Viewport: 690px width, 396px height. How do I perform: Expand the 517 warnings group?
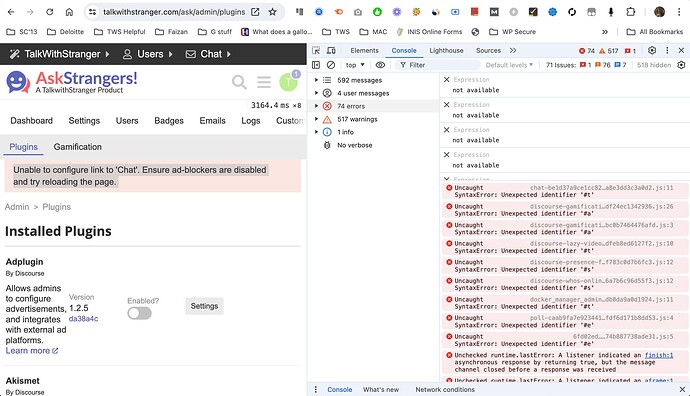pyautogui.click(x=316, y=119)
